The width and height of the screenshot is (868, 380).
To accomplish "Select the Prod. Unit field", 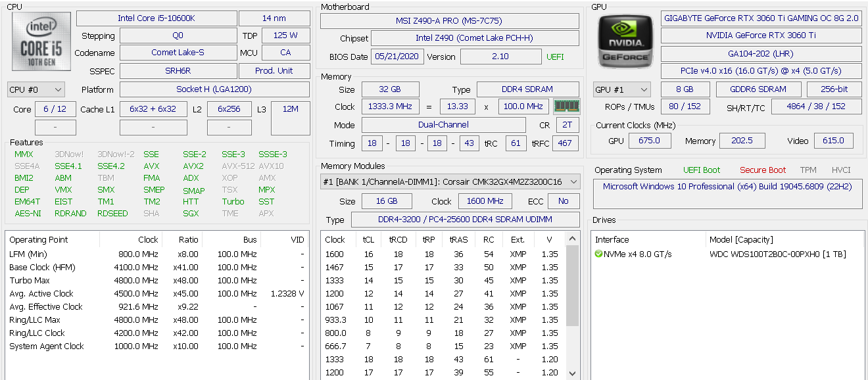I will point(274,71).
